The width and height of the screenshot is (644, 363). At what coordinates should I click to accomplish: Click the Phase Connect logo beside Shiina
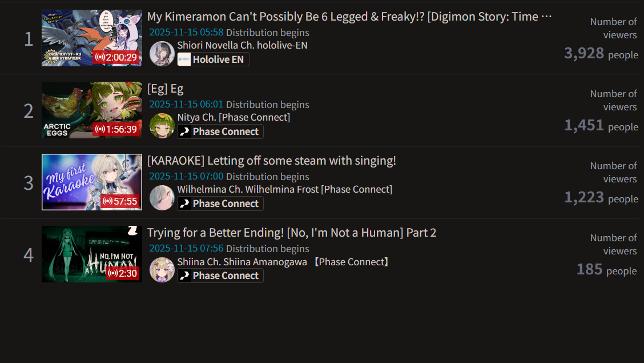point(184,276)
